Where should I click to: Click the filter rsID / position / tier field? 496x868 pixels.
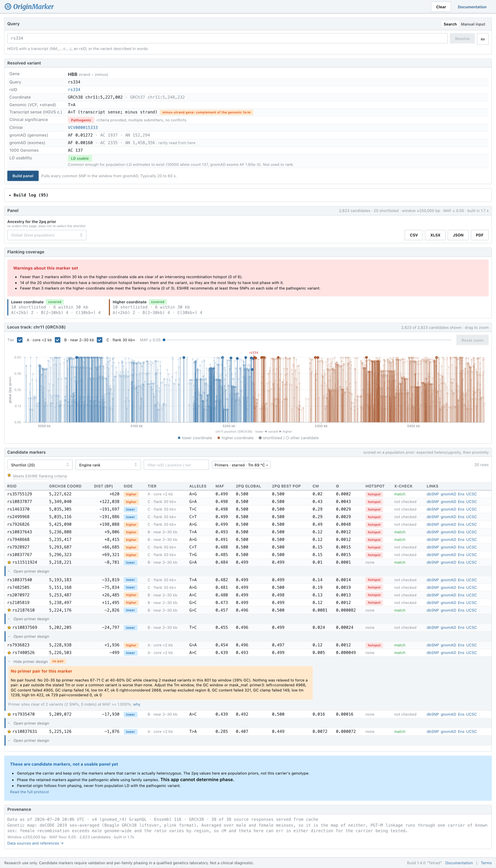(176, 465)
